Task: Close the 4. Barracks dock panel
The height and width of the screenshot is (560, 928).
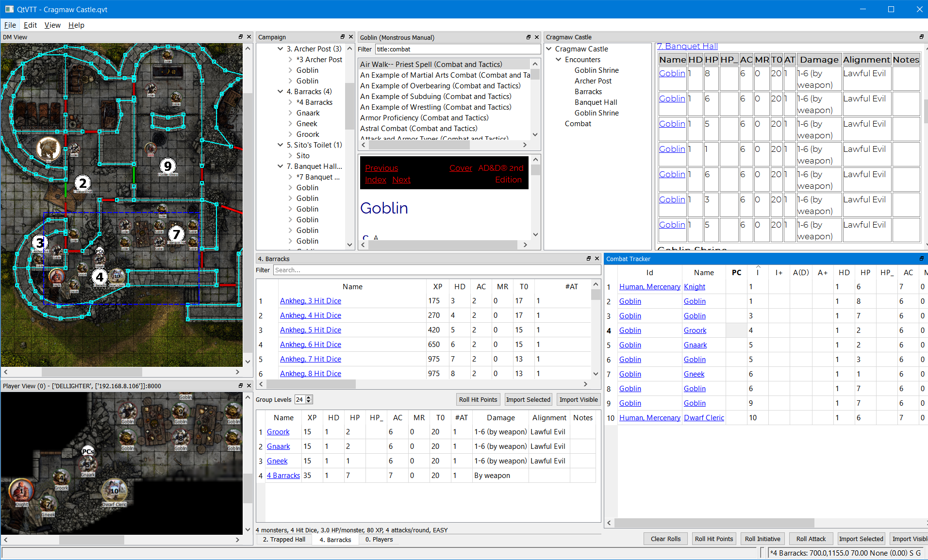Action: [597, 259]
